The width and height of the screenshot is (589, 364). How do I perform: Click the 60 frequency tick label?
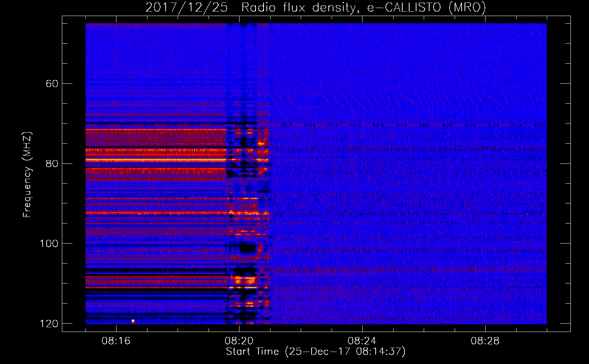pos(52,84)
